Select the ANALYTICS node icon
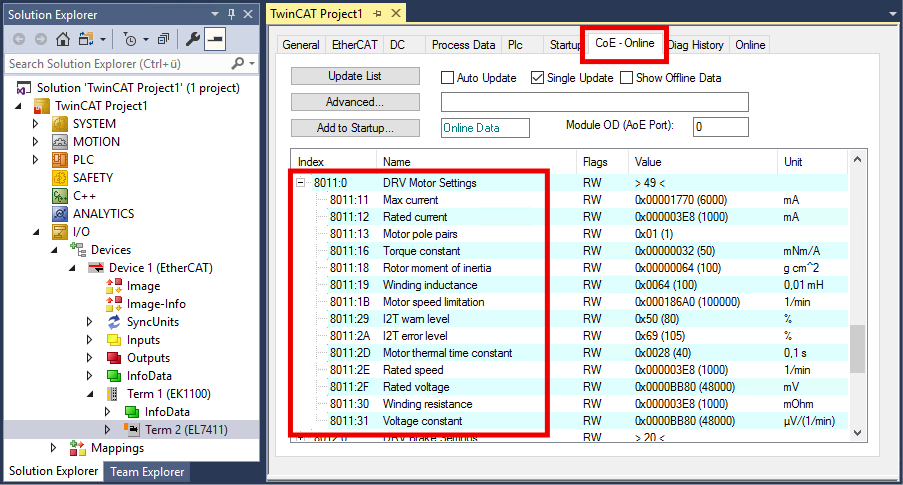 (60, 214)
